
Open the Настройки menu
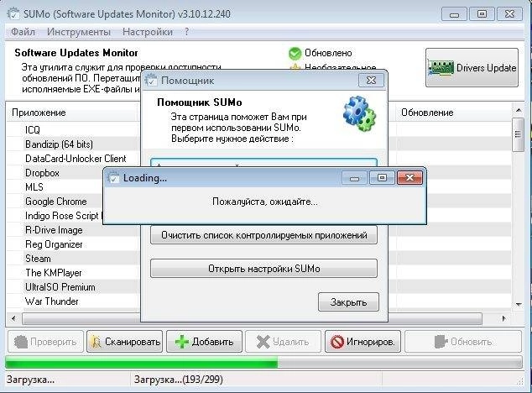(x=148, y=32)
